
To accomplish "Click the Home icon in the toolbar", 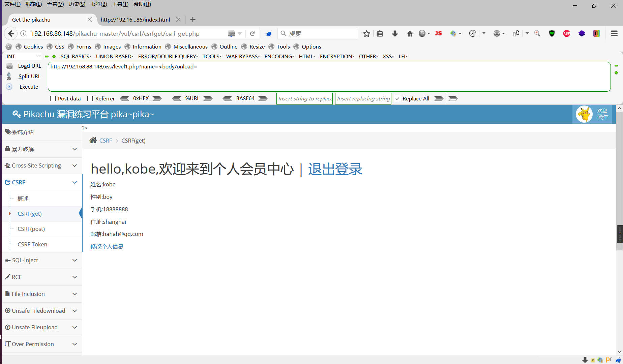I will 410,33.
